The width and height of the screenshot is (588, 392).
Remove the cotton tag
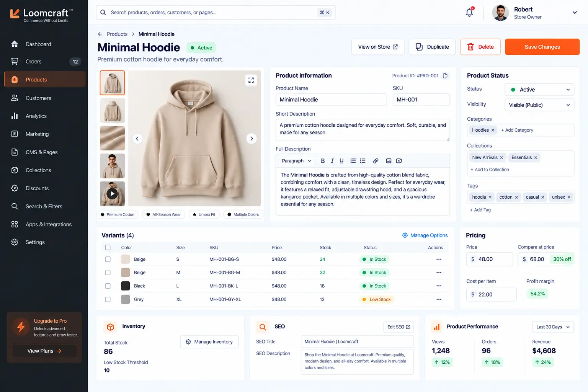click(516, 197)
